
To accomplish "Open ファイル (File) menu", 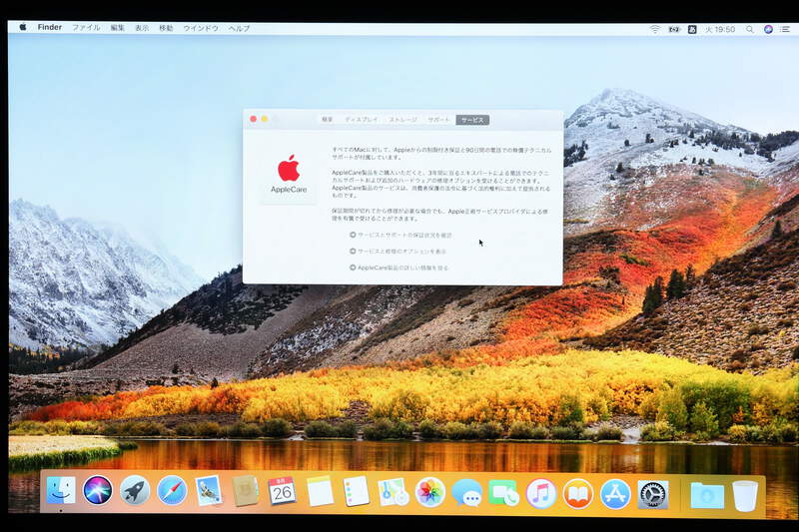I will pyautogui.click(x=86, y=28).
